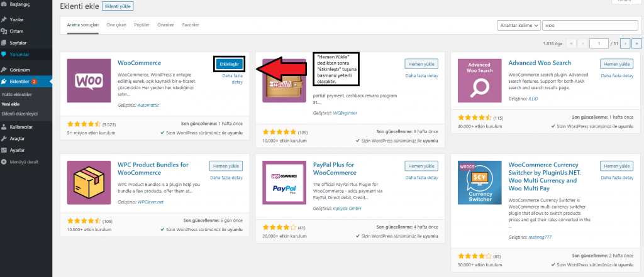Install WooCommerce Currency Switcher plugin
The image size is (644, 277).
(616, 166)
